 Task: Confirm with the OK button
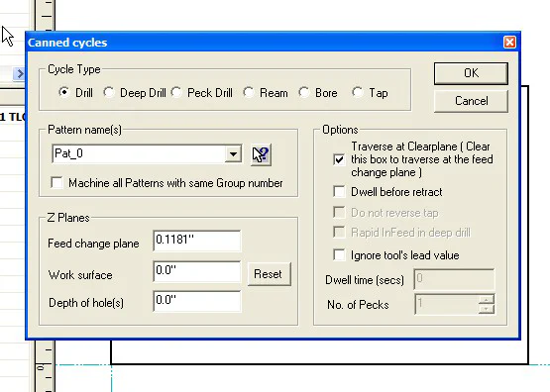(471, 73)
